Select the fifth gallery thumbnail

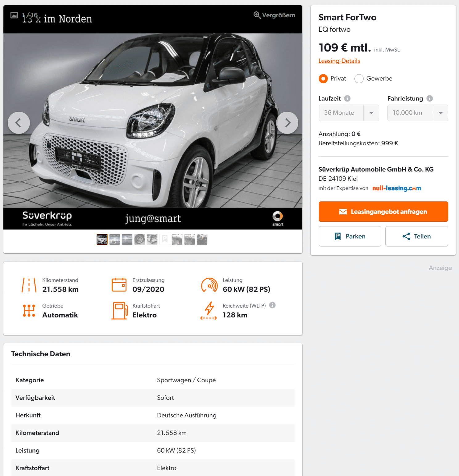click(x=152, y=239)
